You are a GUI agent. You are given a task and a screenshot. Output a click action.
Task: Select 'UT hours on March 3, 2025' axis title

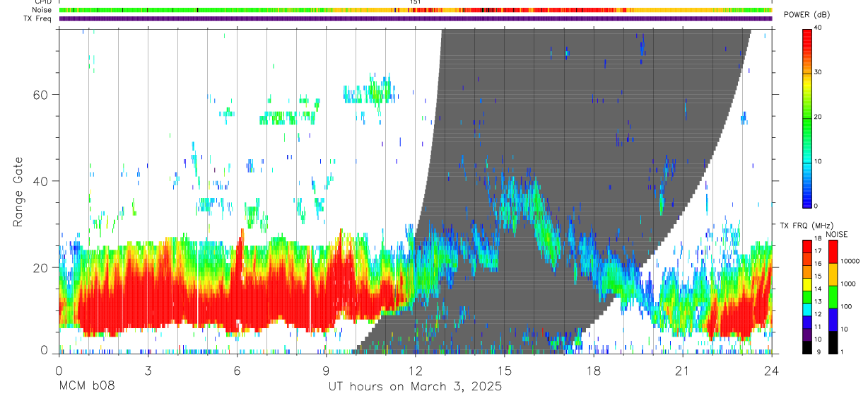click(x=415, y=387)
